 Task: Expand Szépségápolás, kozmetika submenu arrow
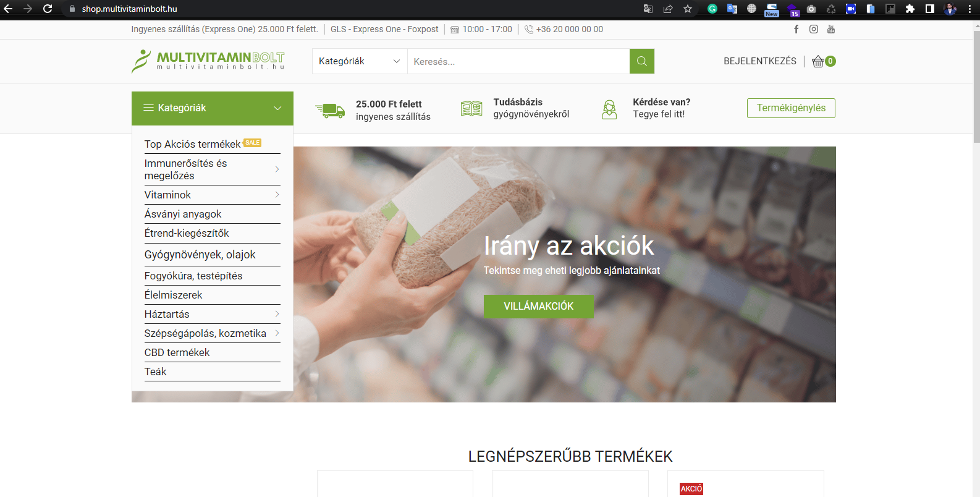[277, 333]
